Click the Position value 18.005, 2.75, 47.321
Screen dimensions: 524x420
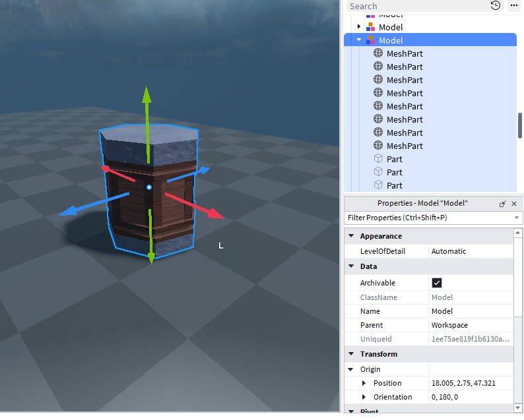[x=471, y=383]
